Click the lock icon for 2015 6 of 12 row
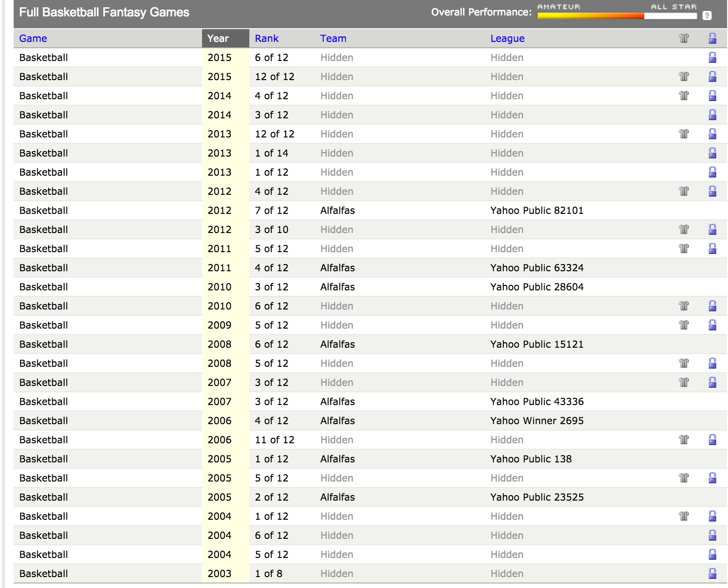 (713, 57)
